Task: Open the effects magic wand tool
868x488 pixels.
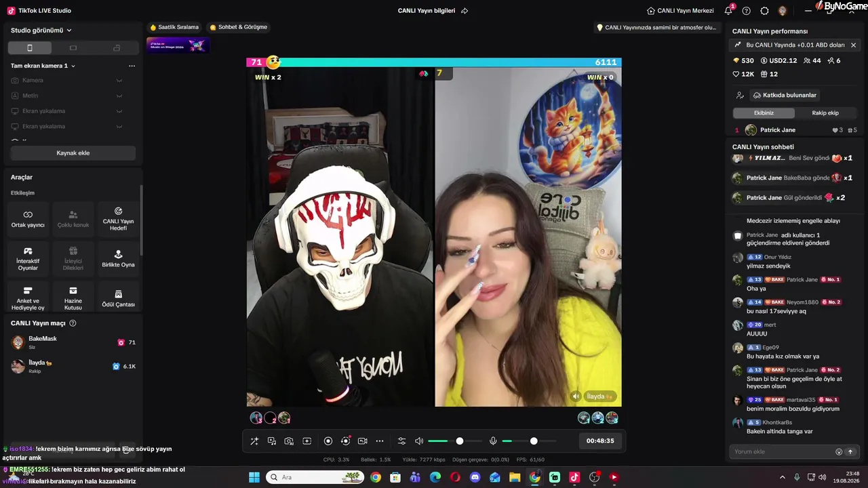Action: tap(254, 441)
